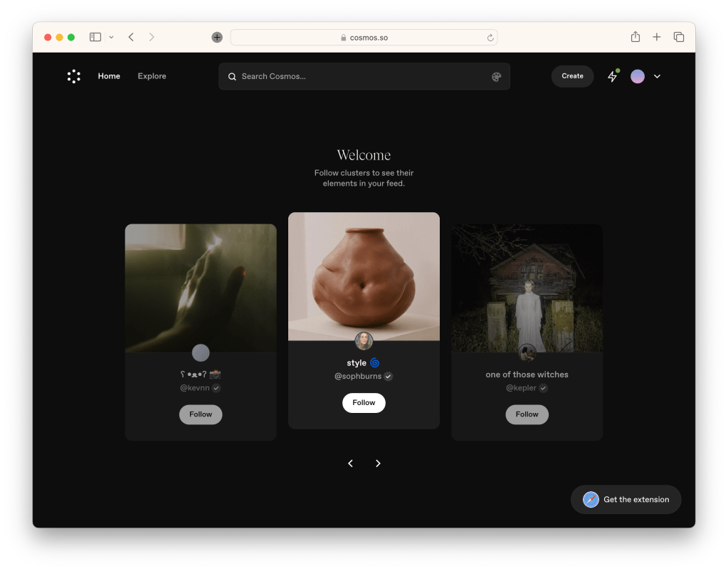
Task: Expand the sidebar tab group dropdown arrow
Action: pos(111,37)
